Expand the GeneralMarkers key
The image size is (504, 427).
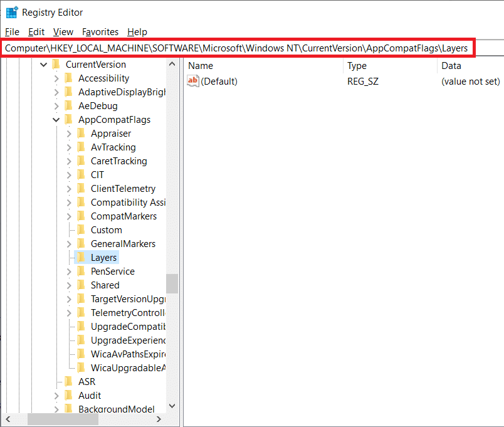pyautogui.click(x=69, y=244)
